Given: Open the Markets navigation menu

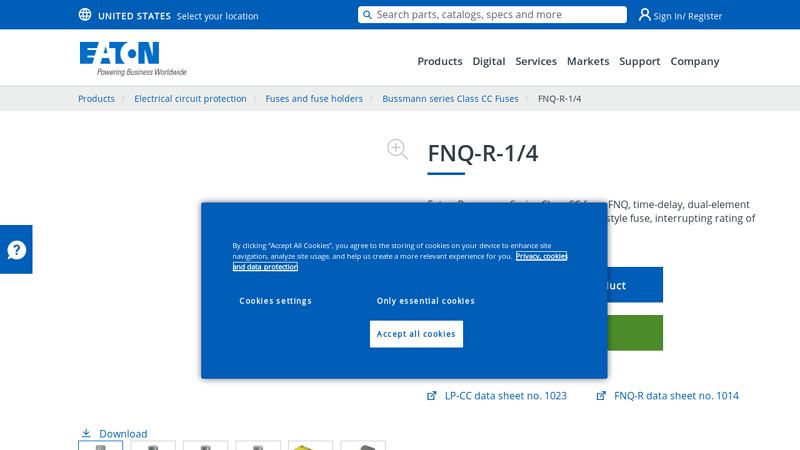Looking at the screenshot, I should pyautogui.click(x=588, y=61).
